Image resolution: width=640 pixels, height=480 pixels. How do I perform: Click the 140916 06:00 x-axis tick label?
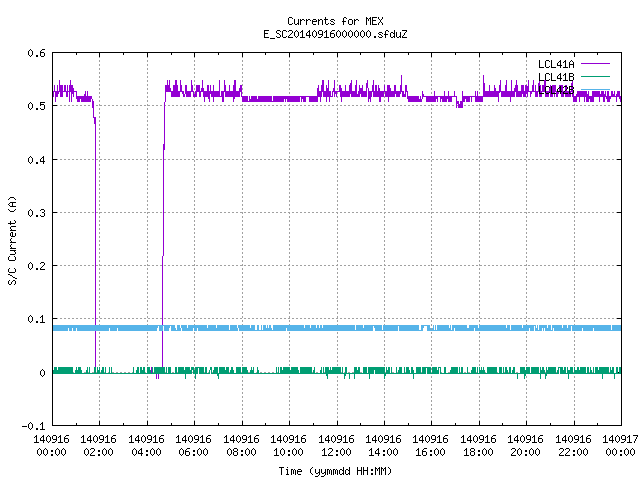coord(193,446)
